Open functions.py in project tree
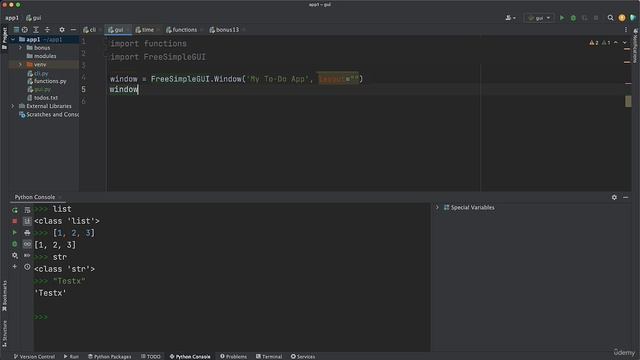Viewport: 640px width, 360px height. click(x=47, y=81)
